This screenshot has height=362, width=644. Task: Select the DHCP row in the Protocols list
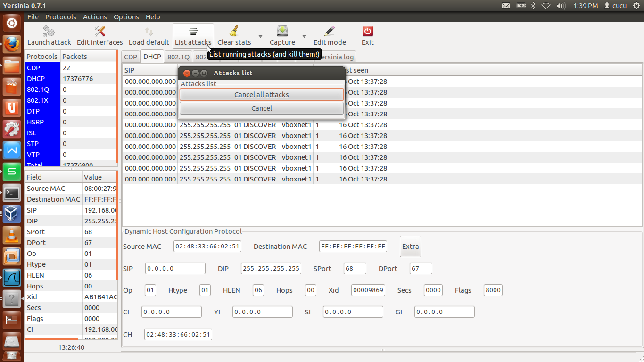[x=71, y=79]
